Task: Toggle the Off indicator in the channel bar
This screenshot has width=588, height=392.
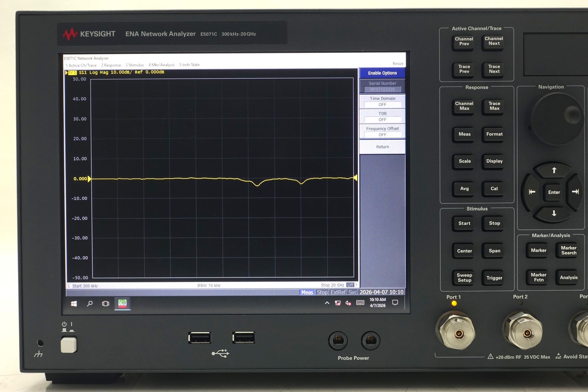Action: [x=350, y=285]
